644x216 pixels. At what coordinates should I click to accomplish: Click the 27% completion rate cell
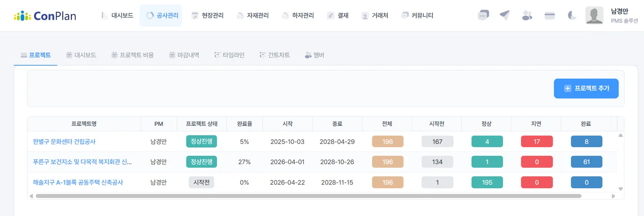point(244,162)
